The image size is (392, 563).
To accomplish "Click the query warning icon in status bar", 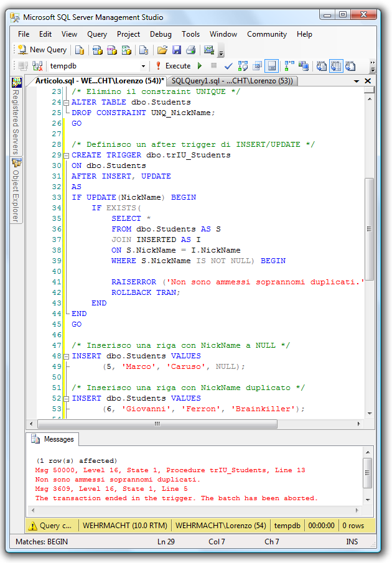I will click(x=32, y=526).
